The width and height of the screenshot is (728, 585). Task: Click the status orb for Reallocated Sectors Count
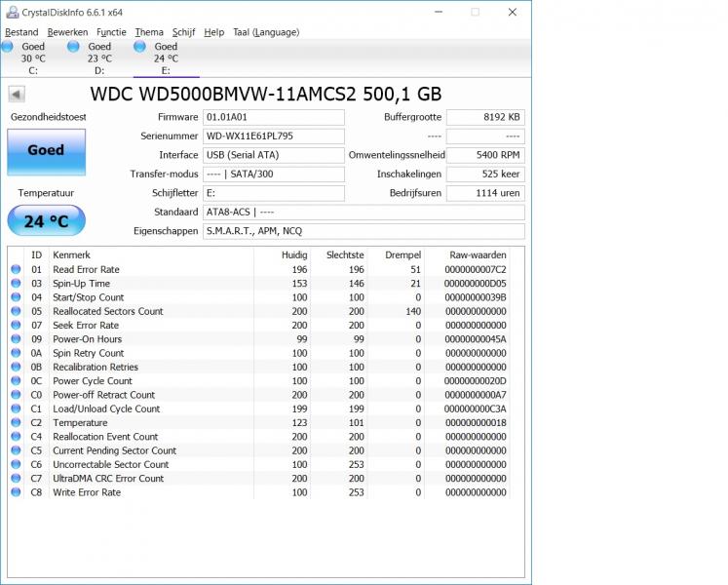16,311
